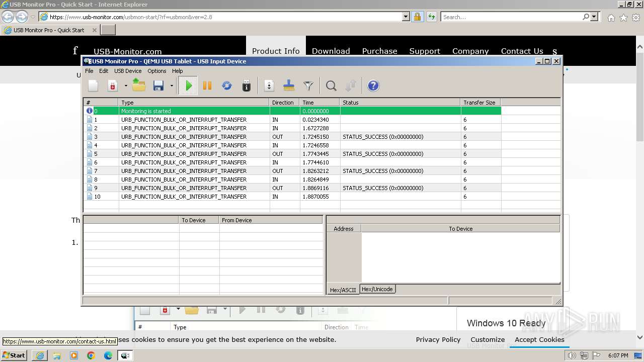Open the Options menu
The image size is (644, 362).
156,71
